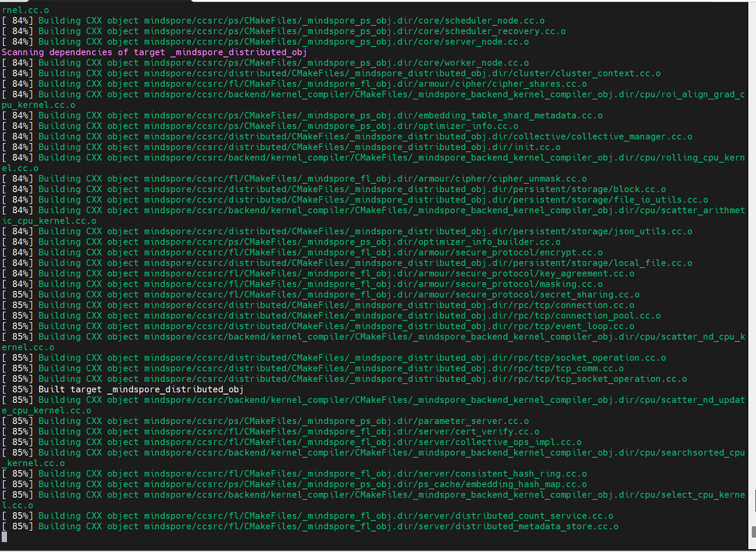The image size is (756, 553).
Task: Click the distributed_count_service.cc.o line
Action: pyautogui.click(x=307, y=517)
